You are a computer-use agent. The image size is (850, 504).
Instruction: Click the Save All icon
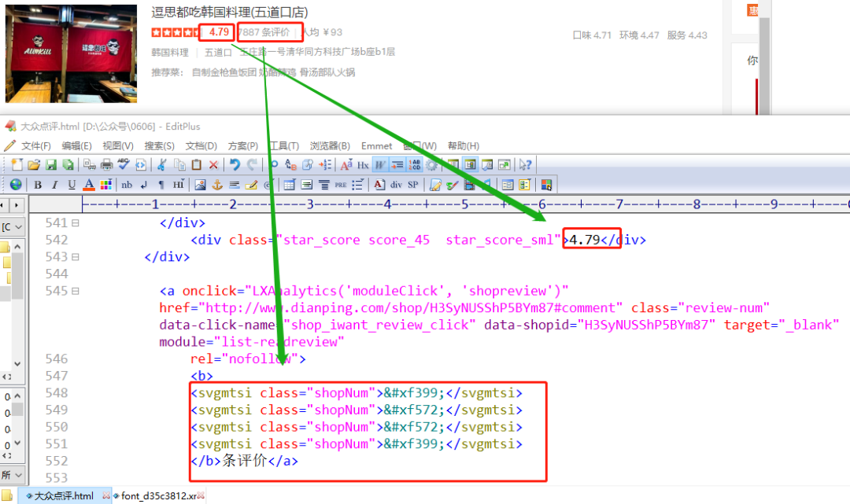pos(68,164)
